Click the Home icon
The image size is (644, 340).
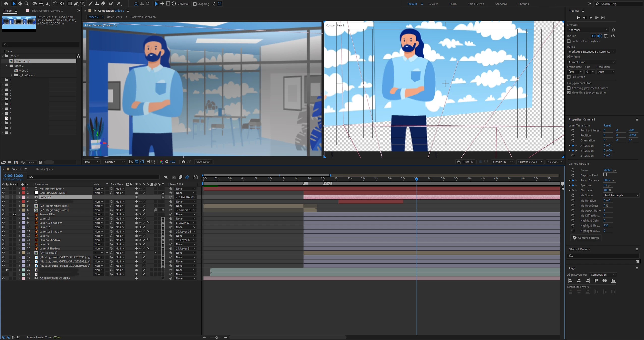point(6,4)
